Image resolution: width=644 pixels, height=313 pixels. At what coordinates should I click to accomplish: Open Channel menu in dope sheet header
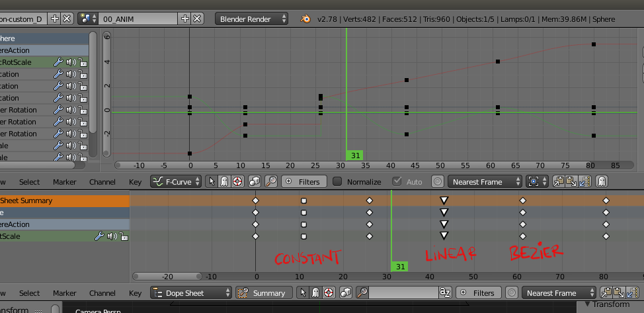click(x=102, y=293)
